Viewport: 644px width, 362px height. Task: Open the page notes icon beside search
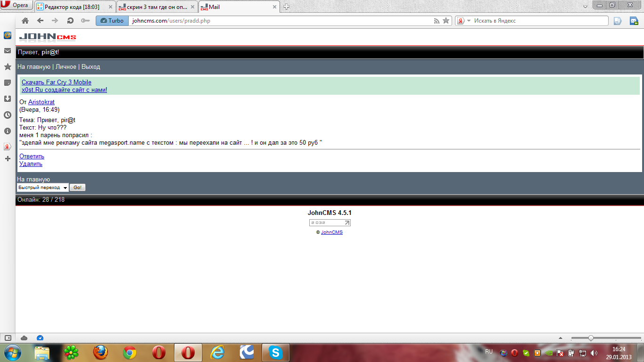pos(618,21)
